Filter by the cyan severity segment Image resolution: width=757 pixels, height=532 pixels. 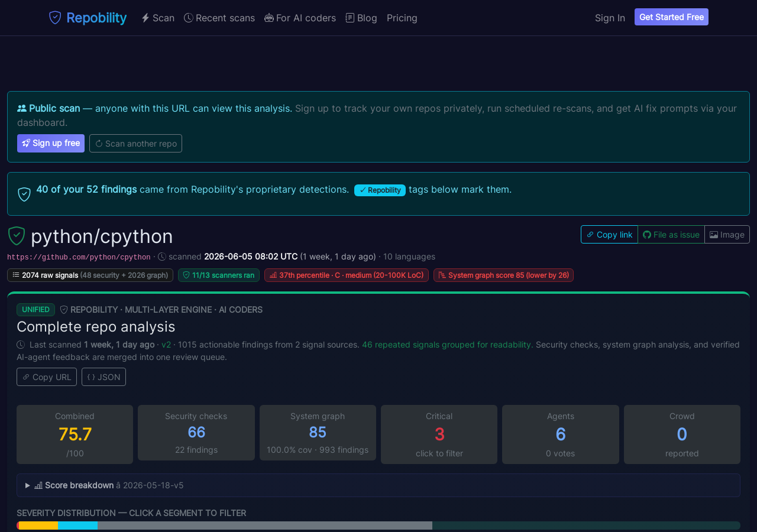[77, 525]
